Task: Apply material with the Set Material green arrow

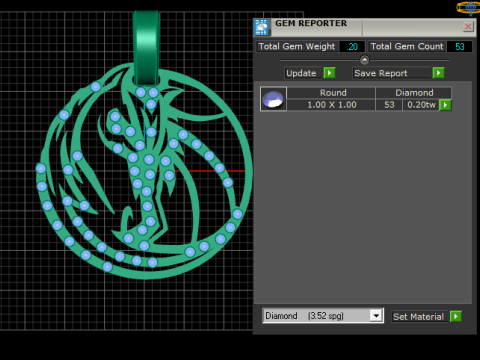Action: pos(456,316)
